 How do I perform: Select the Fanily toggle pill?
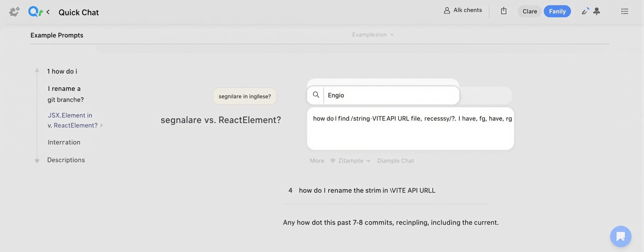[557, 11]
